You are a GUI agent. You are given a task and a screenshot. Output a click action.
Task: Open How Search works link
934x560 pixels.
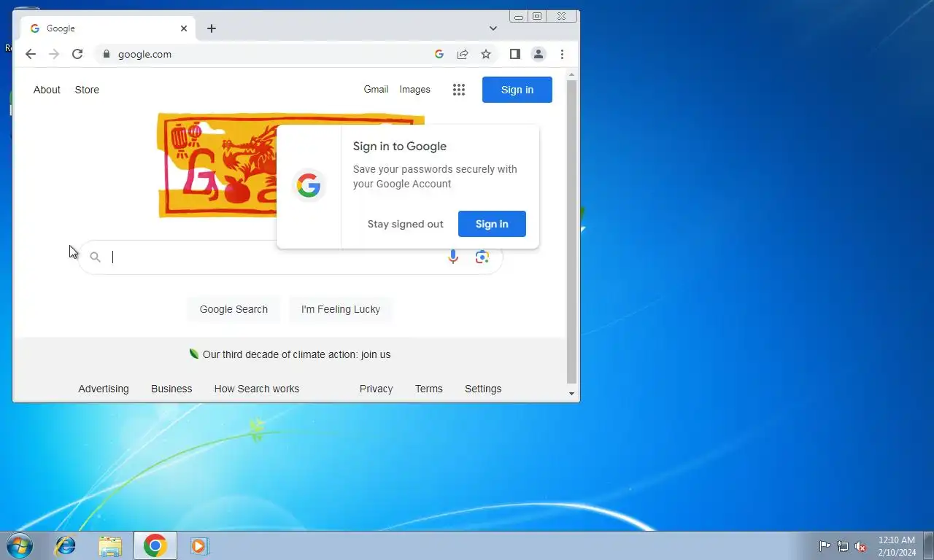click(x=257, y=389)
